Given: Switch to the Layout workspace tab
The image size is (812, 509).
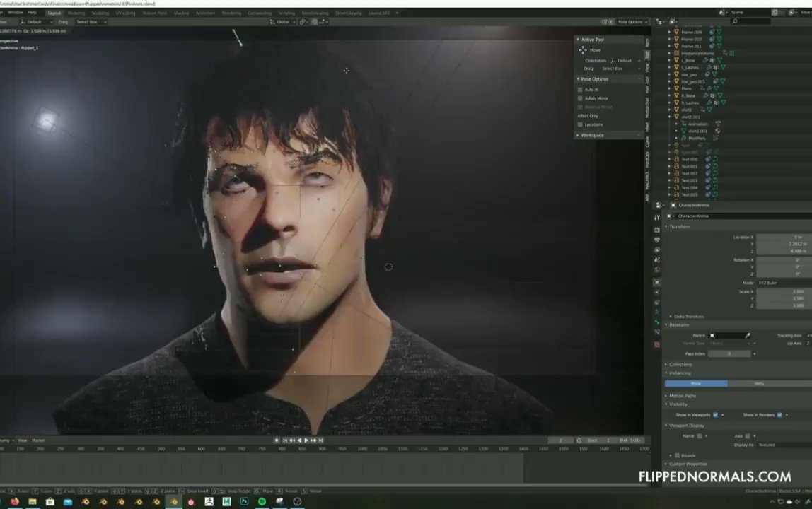Looking at the screenshot, I should pyautogui.click(x=54, y=13).
